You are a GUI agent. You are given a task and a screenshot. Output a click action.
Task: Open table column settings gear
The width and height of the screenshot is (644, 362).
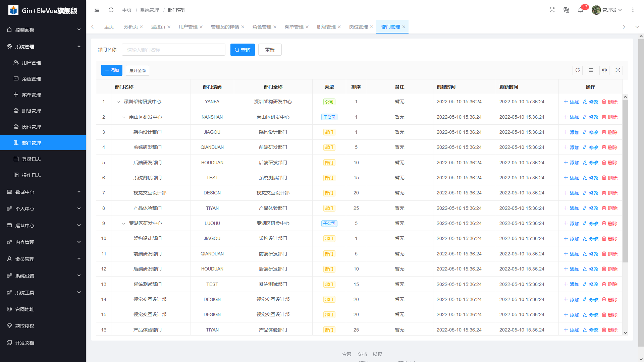tap(604, 70)
